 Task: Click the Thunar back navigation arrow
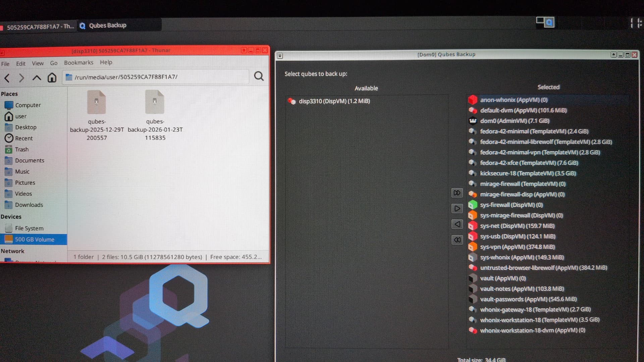point(7,78)
